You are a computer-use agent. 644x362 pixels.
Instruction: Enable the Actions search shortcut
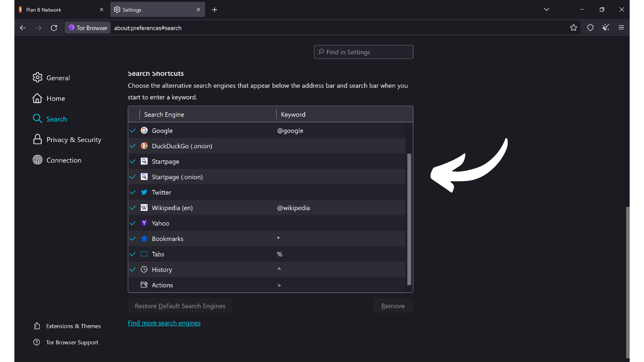coord(132,285)
